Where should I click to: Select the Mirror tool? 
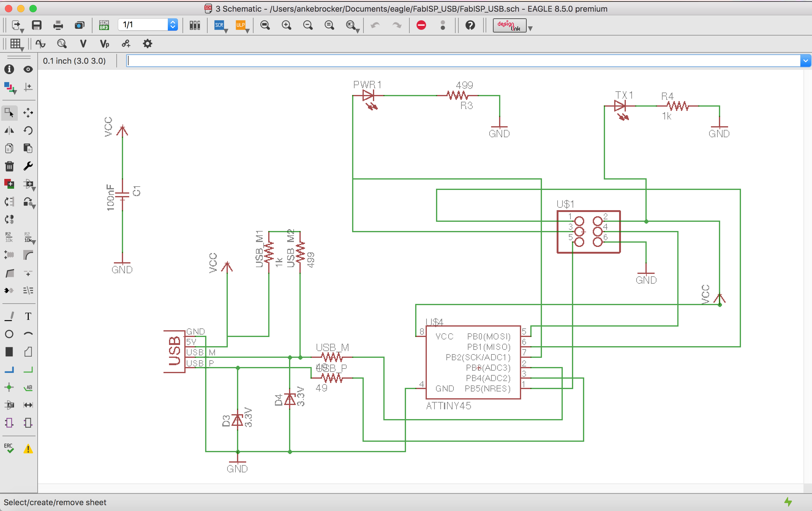9,131
